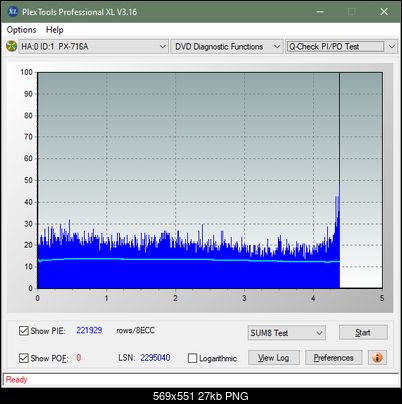Image resolution: width=402 pixels, height=404 pixels.
Task: Toggle the Show PIE checkbox
Action: click(24, 331)
